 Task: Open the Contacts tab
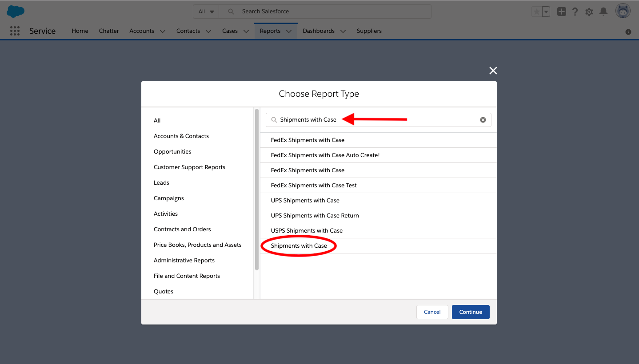click(x=188, y=31)
